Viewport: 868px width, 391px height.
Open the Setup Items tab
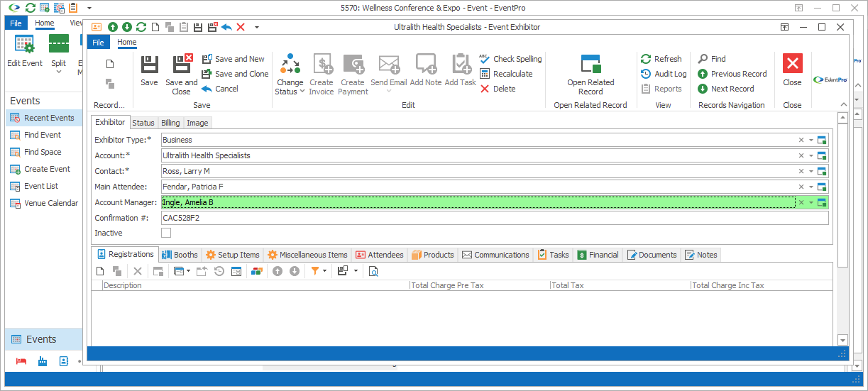[232, 255]
